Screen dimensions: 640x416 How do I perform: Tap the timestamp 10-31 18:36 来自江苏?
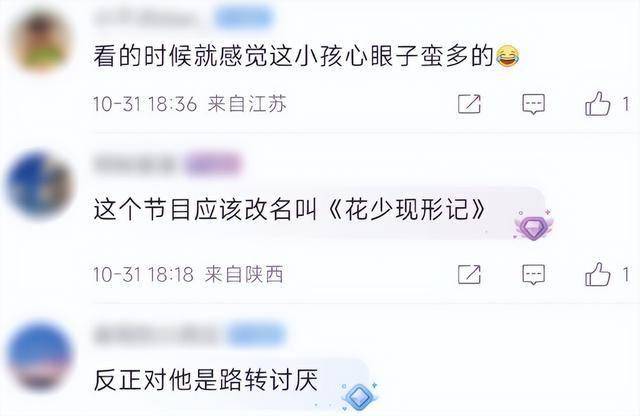(x=190, y=104)
